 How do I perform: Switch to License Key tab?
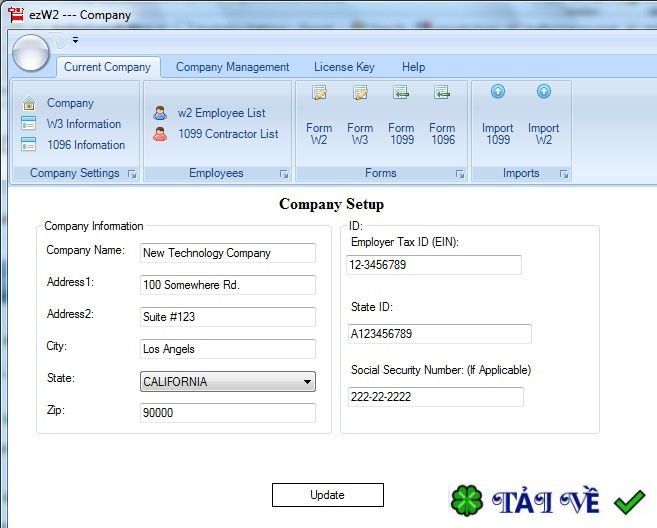click(344, 67)
